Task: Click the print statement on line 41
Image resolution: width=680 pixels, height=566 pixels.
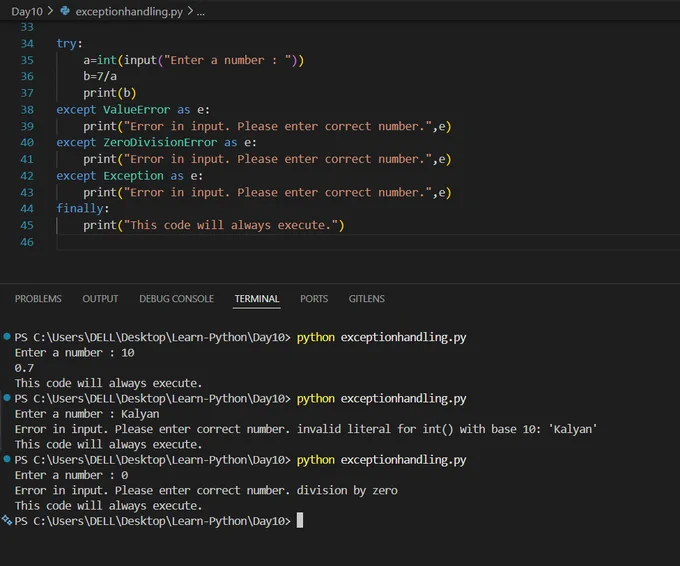Action: point(267,159)
